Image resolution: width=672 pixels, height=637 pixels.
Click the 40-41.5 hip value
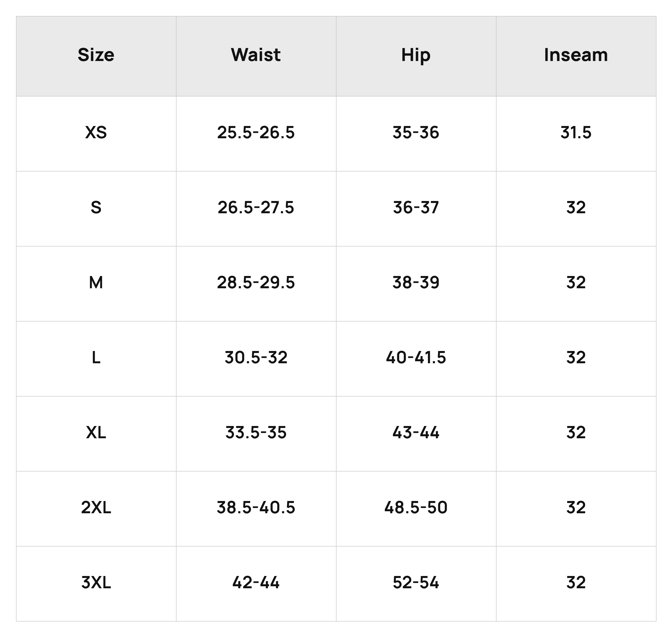click(416, 357)
